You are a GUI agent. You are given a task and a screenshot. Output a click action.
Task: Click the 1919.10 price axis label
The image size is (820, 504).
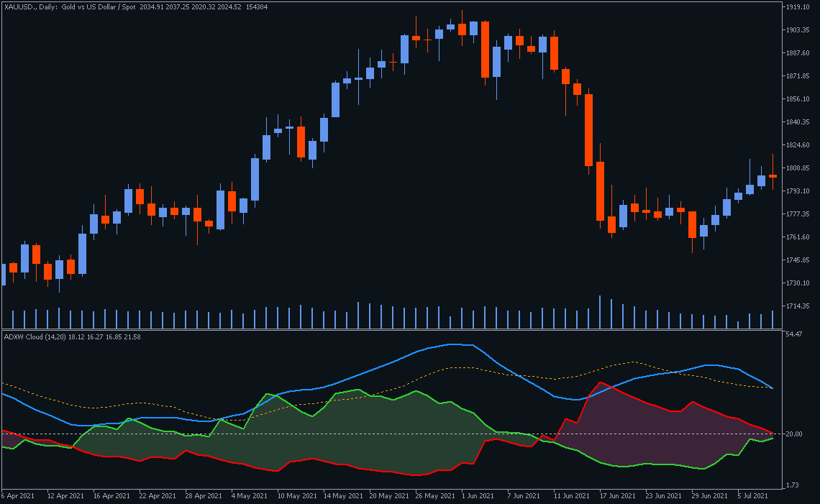(x=798, y=7)
